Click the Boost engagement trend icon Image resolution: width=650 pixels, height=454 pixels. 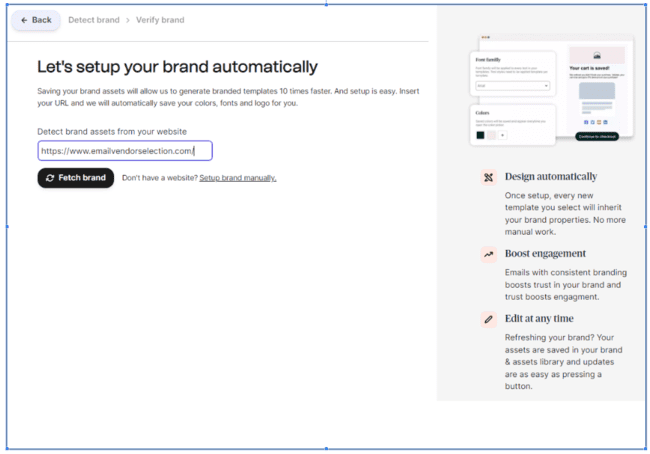[x=488, y=255]
